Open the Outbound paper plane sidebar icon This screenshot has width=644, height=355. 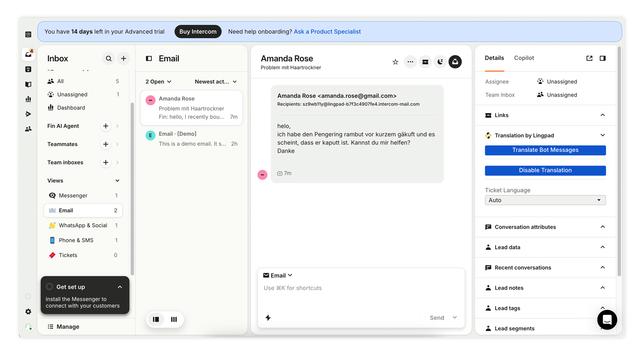click(28, 114)
